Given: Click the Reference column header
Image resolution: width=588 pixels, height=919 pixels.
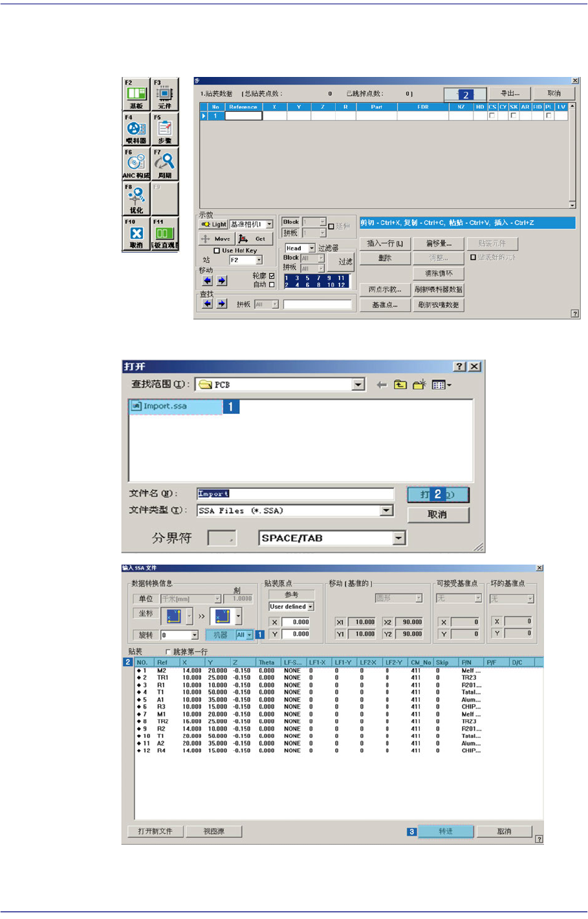Looking at the screenshot, I should click(243, 107).
